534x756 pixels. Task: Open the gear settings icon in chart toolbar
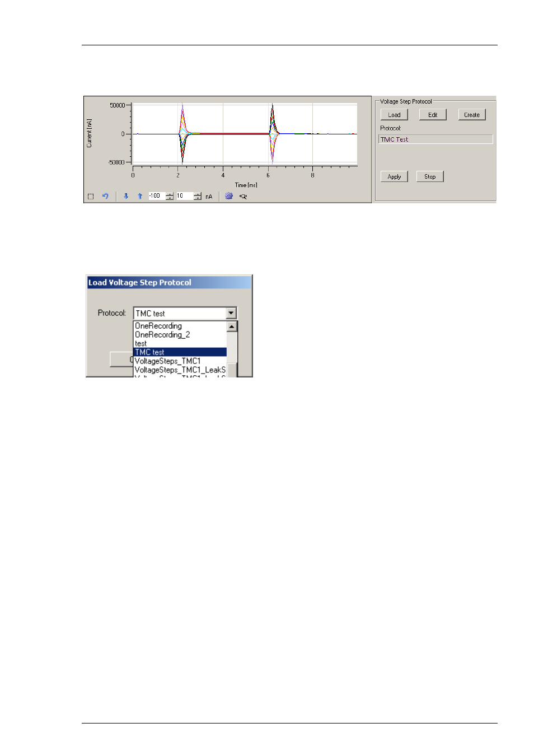point(229,196)
